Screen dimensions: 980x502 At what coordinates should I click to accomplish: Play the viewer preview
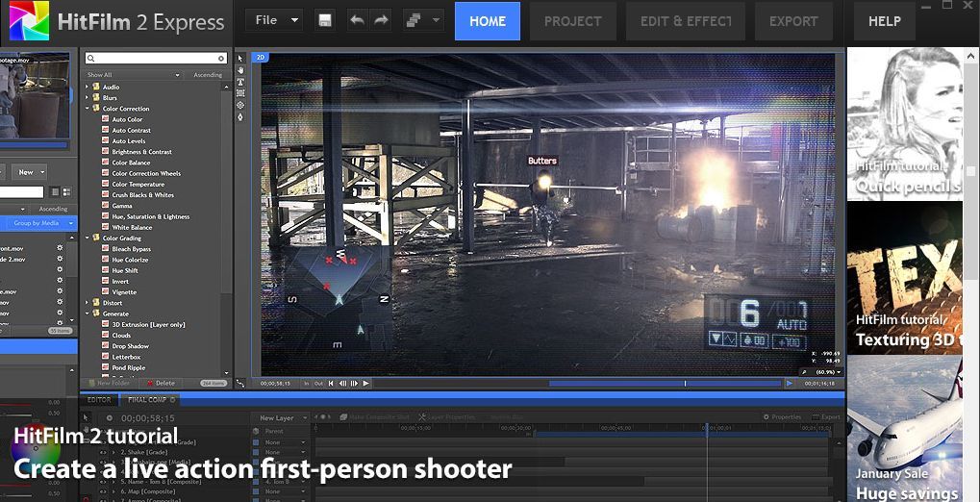[366, 383]
